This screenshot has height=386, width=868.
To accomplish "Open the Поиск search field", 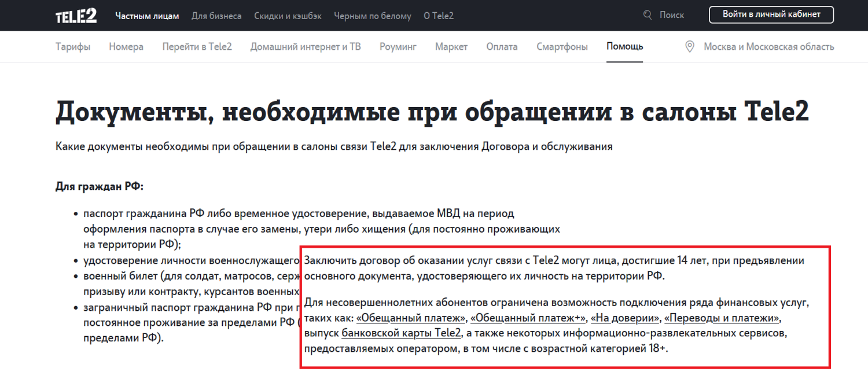I will pyautogui.click(x=671, y=15).
